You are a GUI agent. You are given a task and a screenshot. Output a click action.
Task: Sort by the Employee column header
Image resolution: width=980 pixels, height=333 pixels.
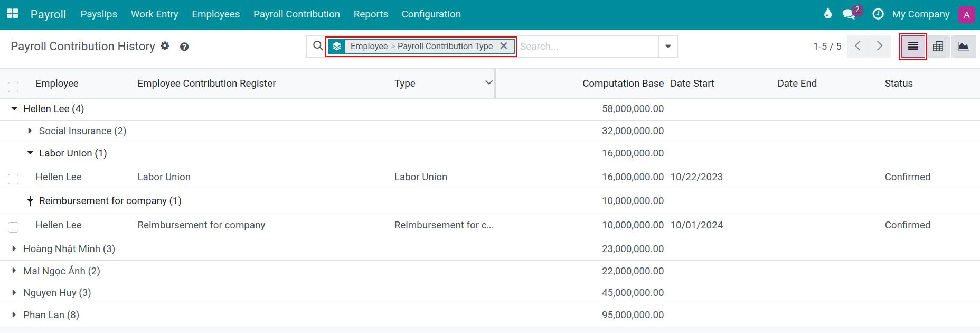[x=57, y=84]
